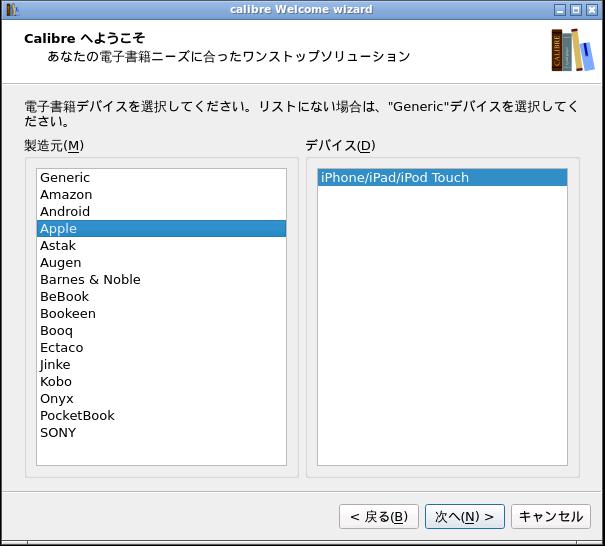Select iPhone/iPad/iPod Touch device
Screen dimensions: 605x546
pyautogui.click(x=442, y=177)
